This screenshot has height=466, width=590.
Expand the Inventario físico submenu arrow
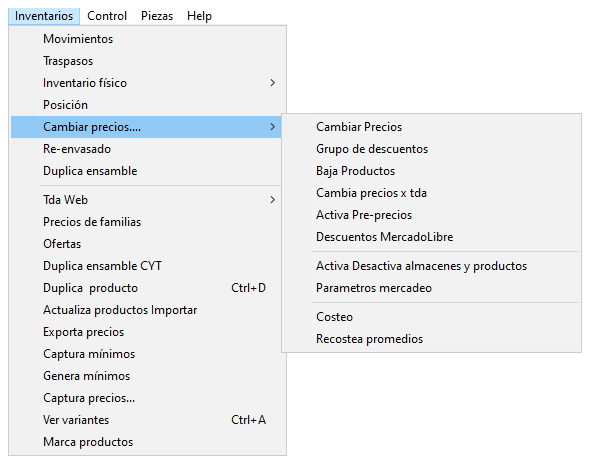point(273,83)
